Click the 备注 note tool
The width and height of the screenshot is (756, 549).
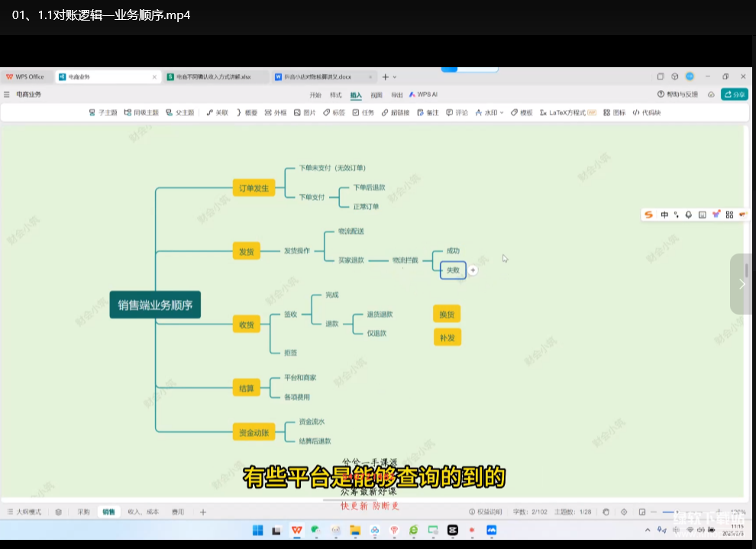coord(428,112)
